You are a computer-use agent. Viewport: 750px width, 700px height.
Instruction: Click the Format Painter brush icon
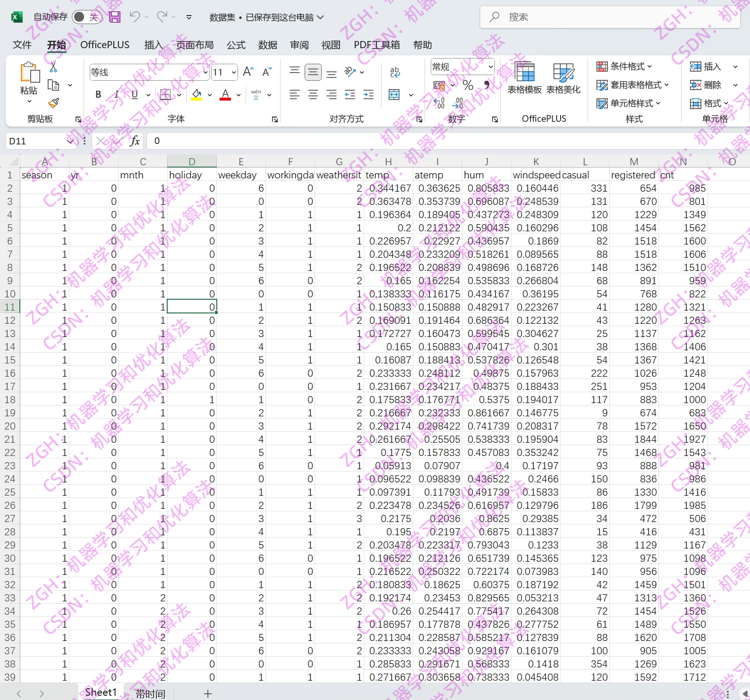[x=53, y=103]
